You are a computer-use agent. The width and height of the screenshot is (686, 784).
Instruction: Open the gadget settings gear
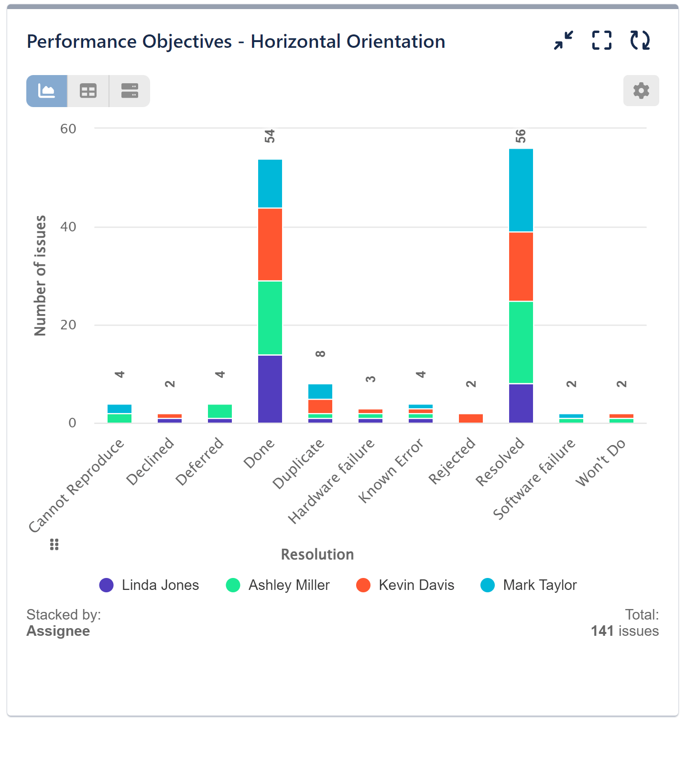[x=641, y=91]
